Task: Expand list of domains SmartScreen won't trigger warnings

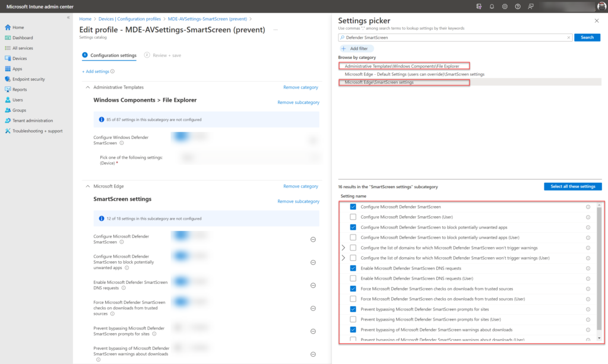Action: point(343,248)
